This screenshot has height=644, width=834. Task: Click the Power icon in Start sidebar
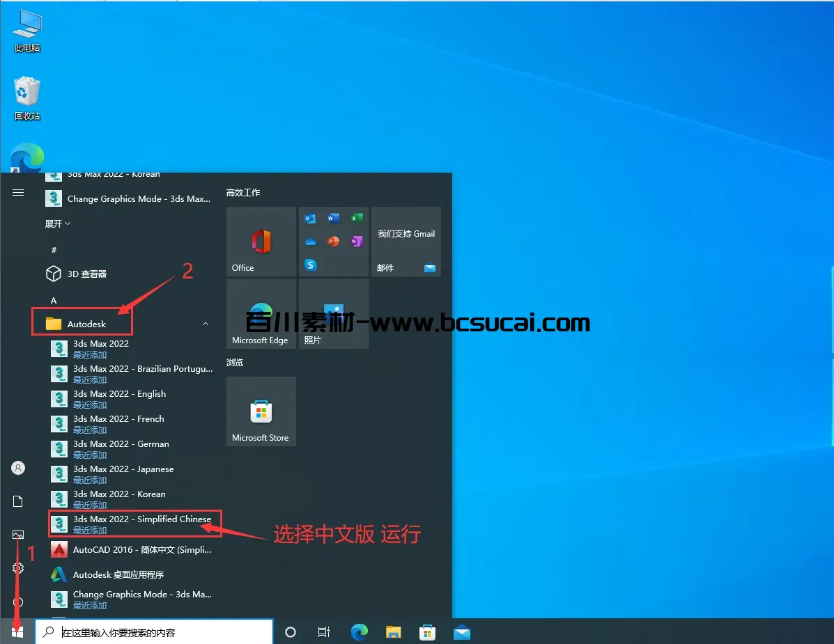[17, 602]
